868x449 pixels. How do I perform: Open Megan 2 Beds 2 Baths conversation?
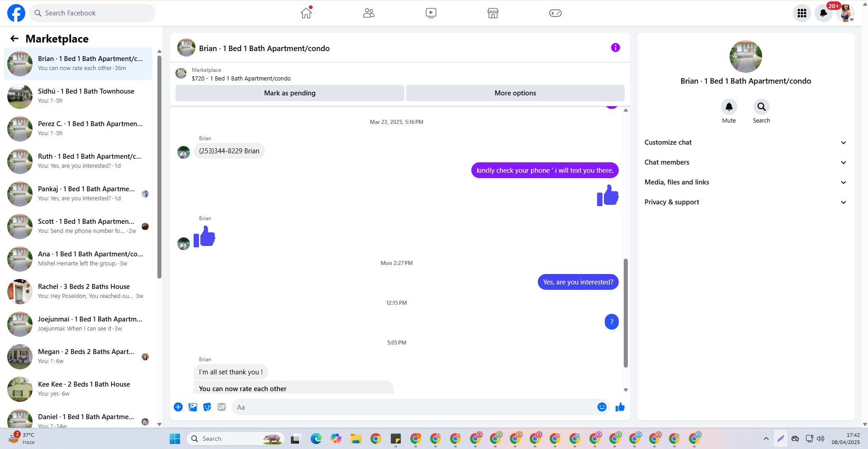(x=78, y=357)
